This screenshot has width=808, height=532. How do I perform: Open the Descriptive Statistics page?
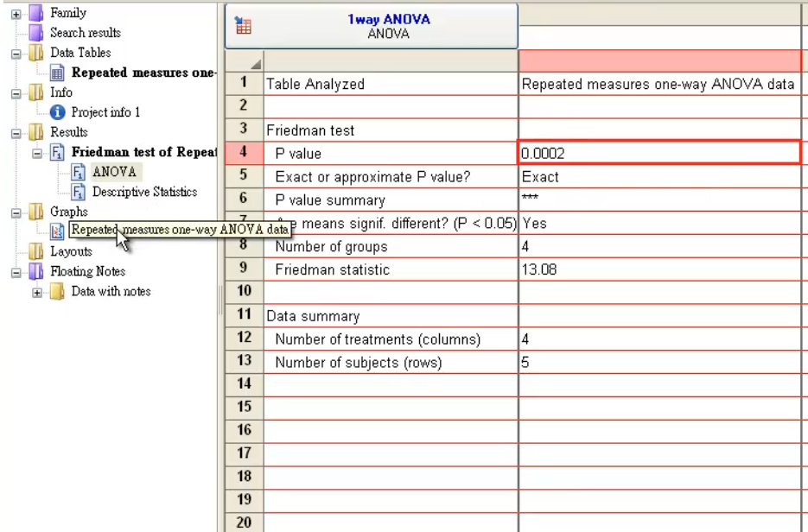pyautogui.click(x=145, y=192)
